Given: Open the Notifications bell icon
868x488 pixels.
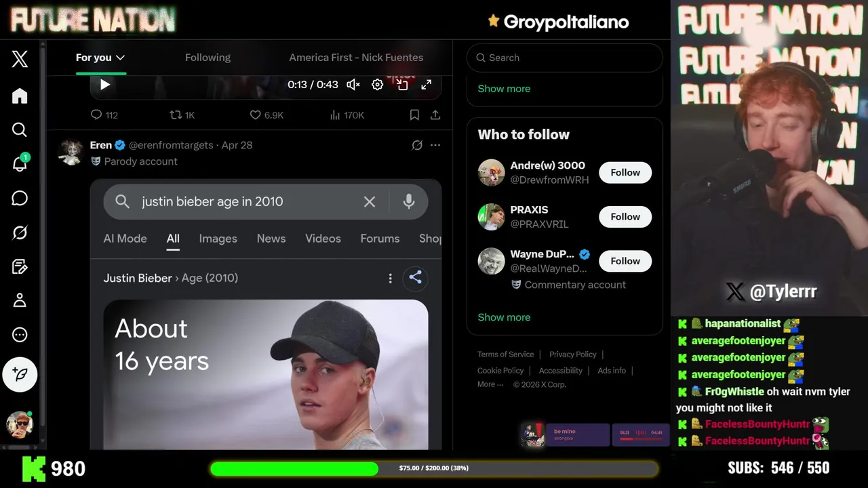Looking at the screenshot, I should coord(20,164).
